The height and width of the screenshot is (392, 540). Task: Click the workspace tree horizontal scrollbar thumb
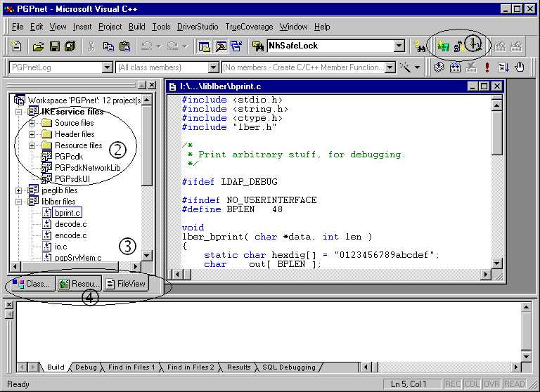[x=70, y=266]
